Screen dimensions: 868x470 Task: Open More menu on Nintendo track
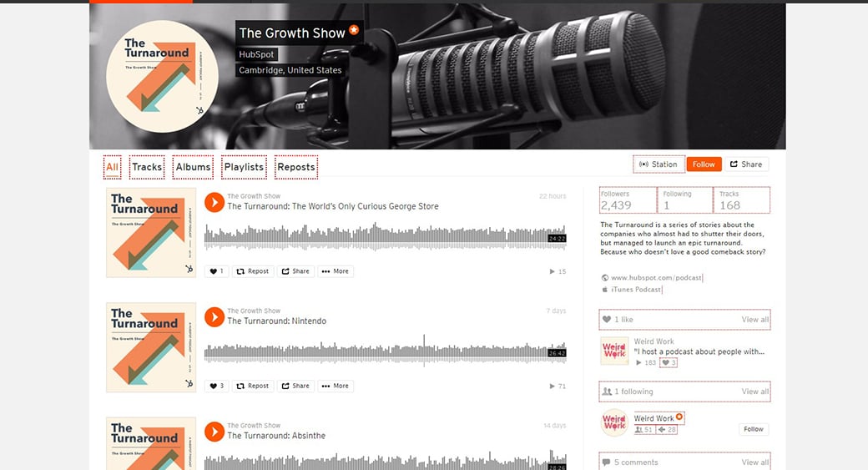[336, 386]
